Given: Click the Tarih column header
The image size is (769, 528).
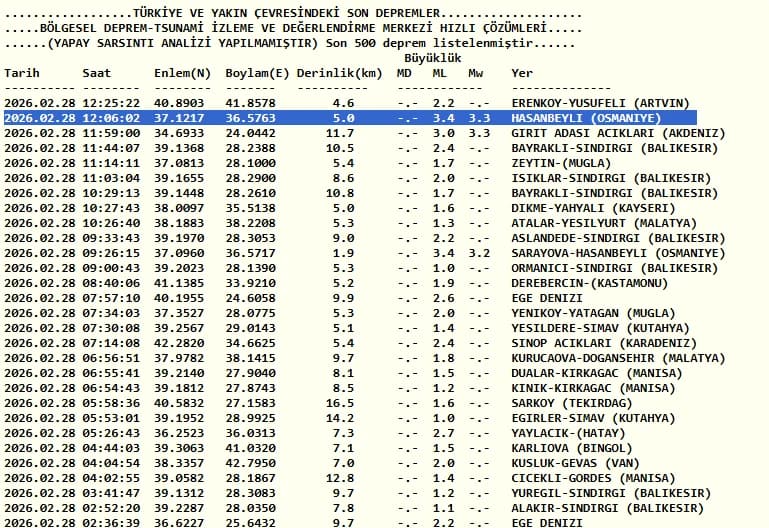Looking at the screenshot, I should tap(22, 74).
